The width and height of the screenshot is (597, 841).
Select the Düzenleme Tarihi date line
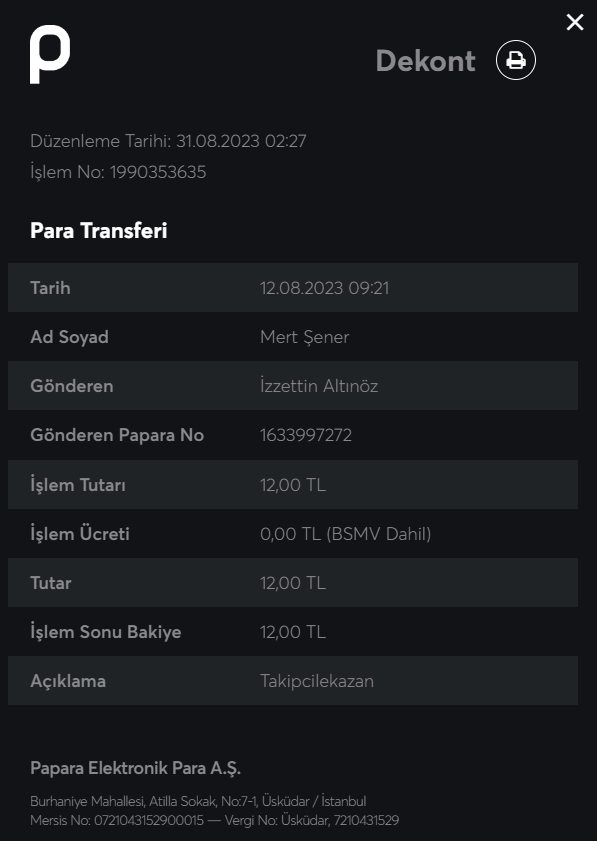coord(168,141)
